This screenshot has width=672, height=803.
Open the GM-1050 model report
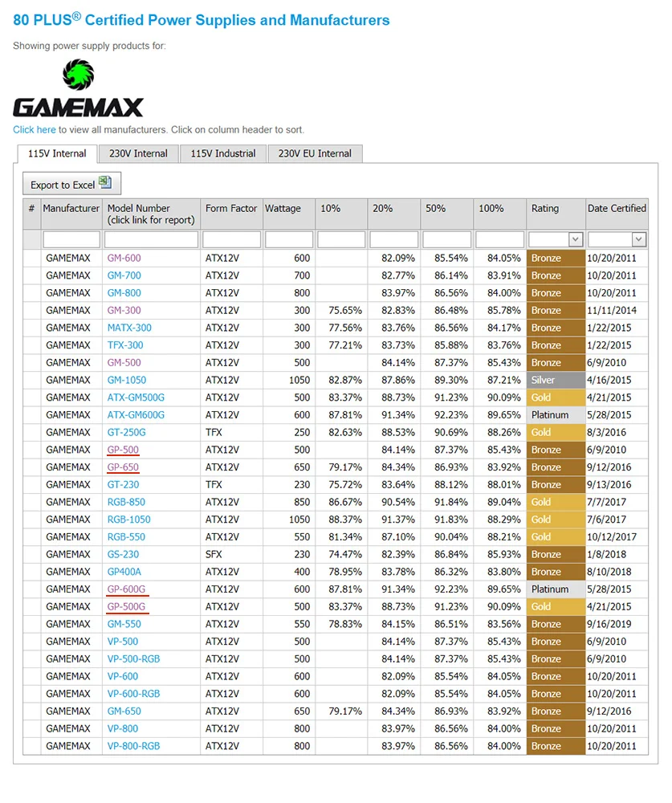click(x=127, y=380)
